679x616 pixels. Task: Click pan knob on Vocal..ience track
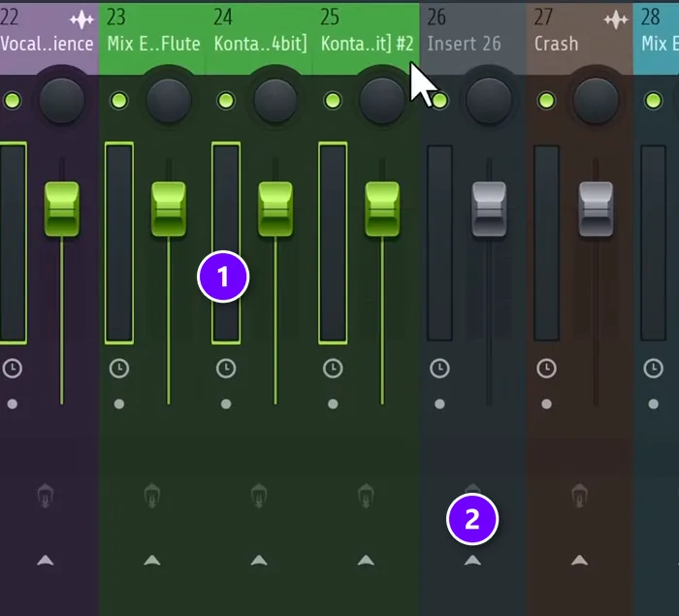[62, 101]
